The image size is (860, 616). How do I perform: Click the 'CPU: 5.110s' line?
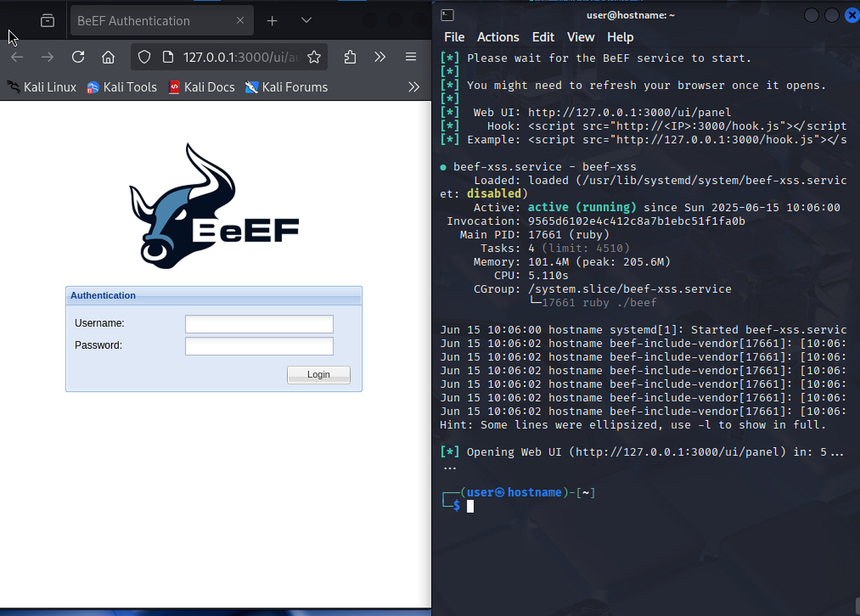pos(531,275)
